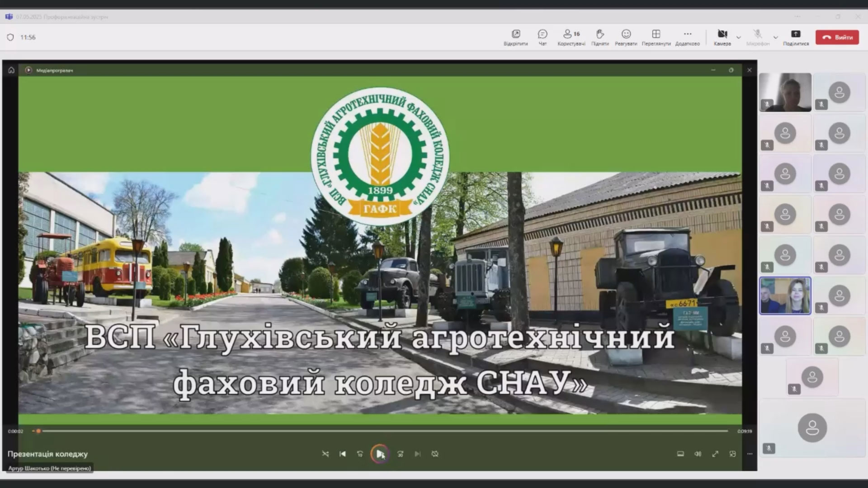
Task: Open the Реагувати reactions menu
Action: pyautogui.click(x=626, y=37)
